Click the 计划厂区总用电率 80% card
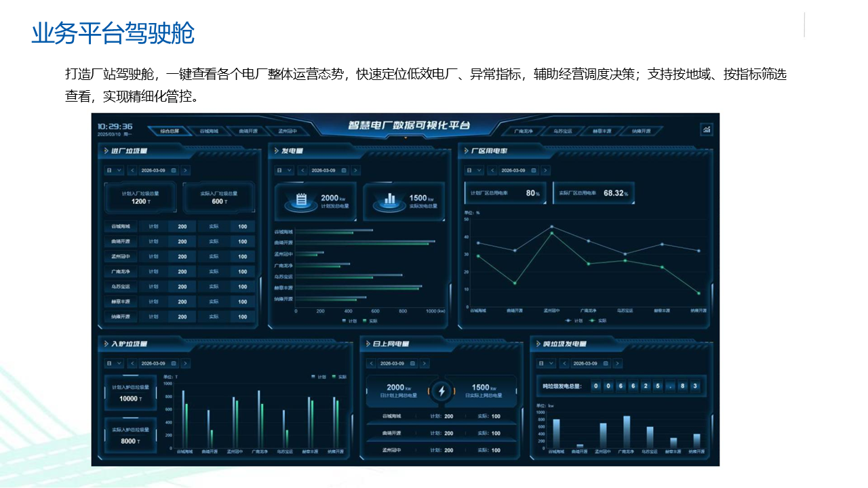 click(507, 193)
